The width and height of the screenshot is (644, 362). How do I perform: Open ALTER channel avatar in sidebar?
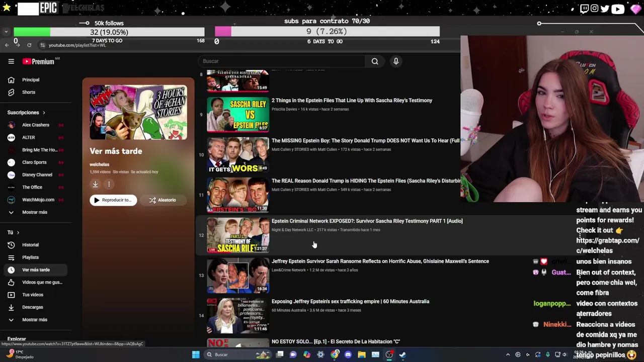(x=11, y=137)
